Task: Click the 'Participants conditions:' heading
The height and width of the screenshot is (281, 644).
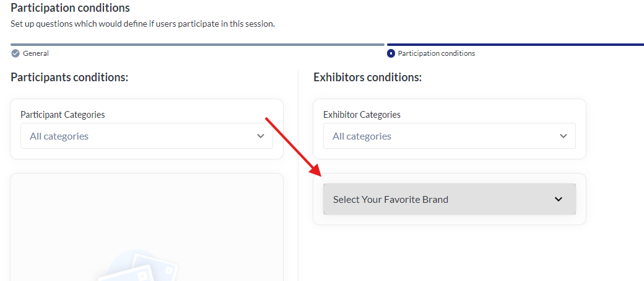Action: (69, 78)
